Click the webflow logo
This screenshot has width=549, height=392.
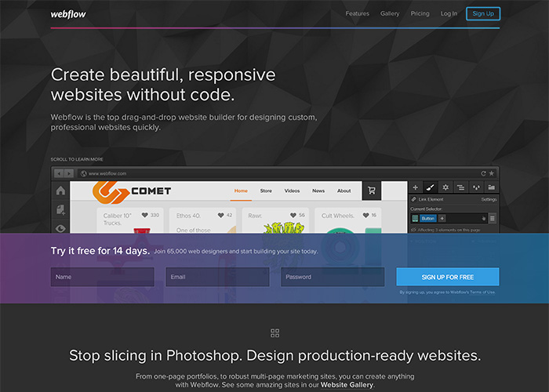click(x=68, y=14)
